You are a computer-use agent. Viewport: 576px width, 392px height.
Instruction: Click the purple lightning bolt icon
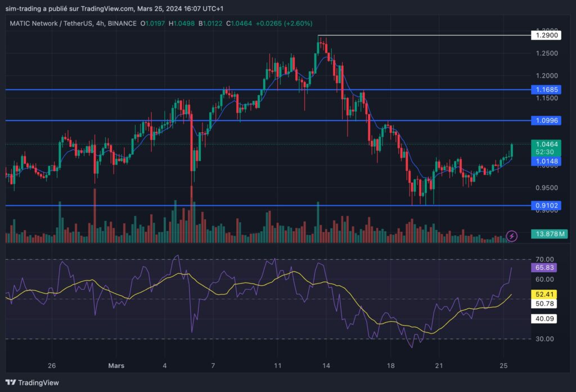[512, 236]
